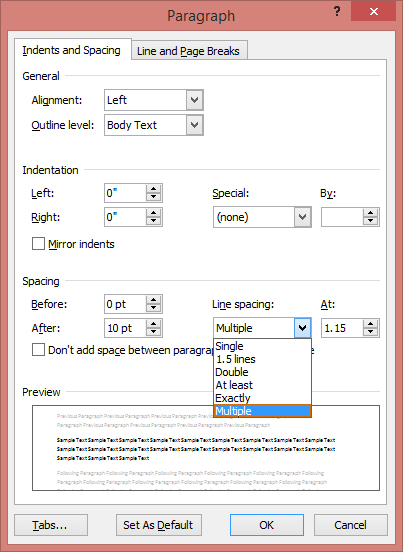
Task: Decrease After spacing with down arrow
Action: [x=153, y=332]
